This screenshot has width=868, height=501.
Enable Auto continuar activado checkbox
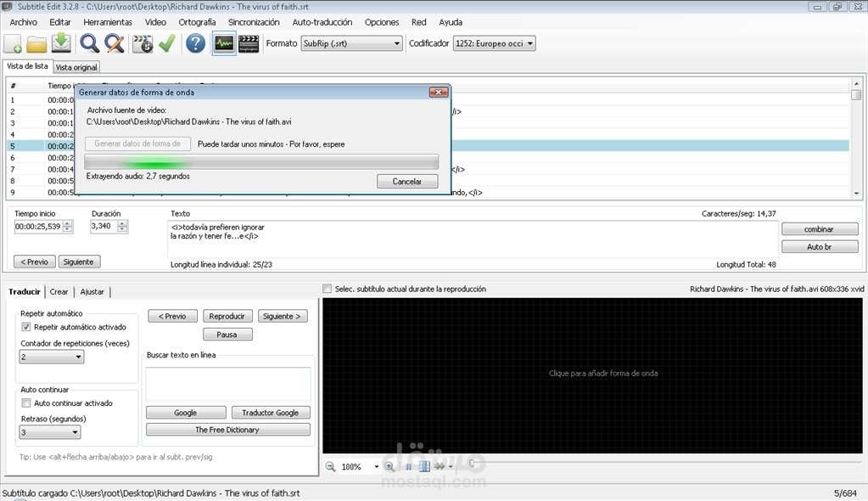26,402
